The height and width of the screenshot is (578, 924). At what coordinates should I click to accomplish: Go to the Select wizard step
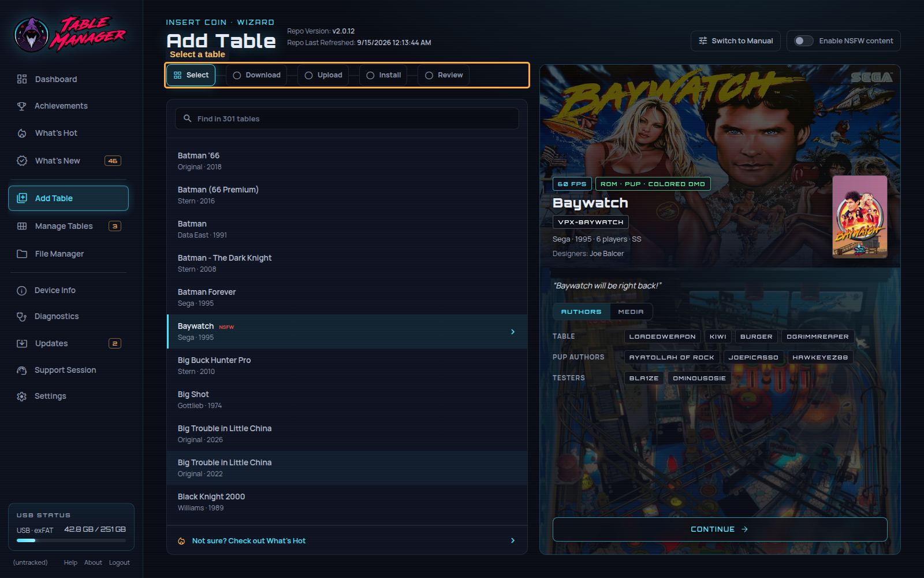(x=191, y=75)
